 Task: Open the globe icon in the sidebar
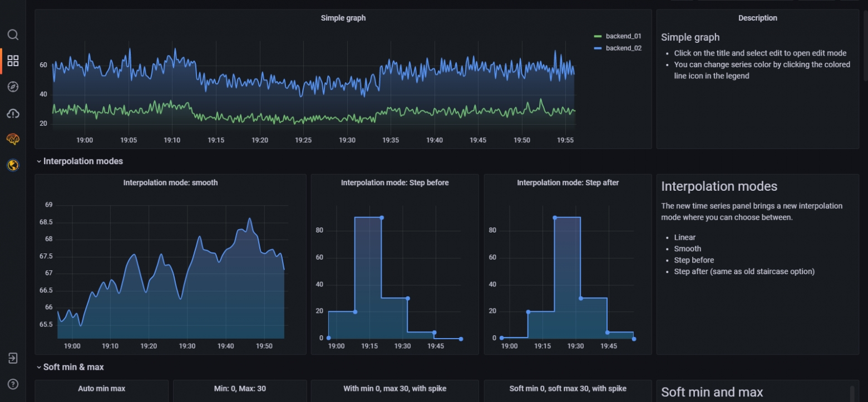[13, 165]
